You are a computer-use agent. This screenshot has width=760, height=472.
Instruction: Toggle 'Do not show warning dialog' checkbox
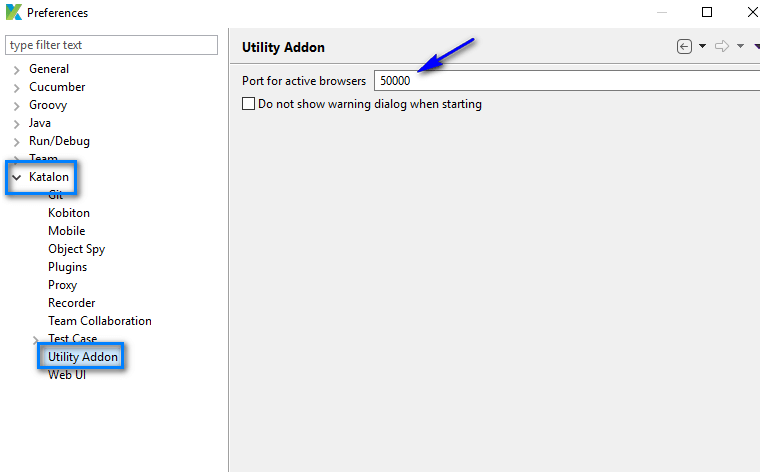pyautogui.click(x=248, y=104)
